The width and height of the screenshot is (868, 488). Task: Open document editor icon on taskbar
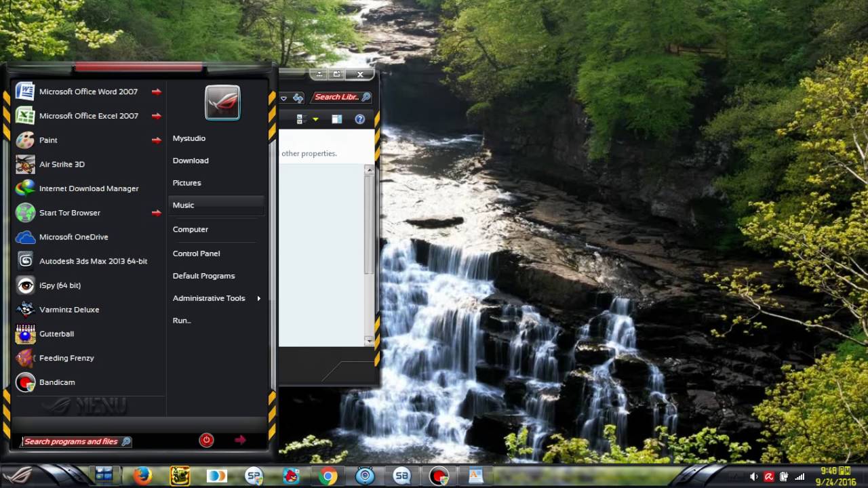point(476,476)
